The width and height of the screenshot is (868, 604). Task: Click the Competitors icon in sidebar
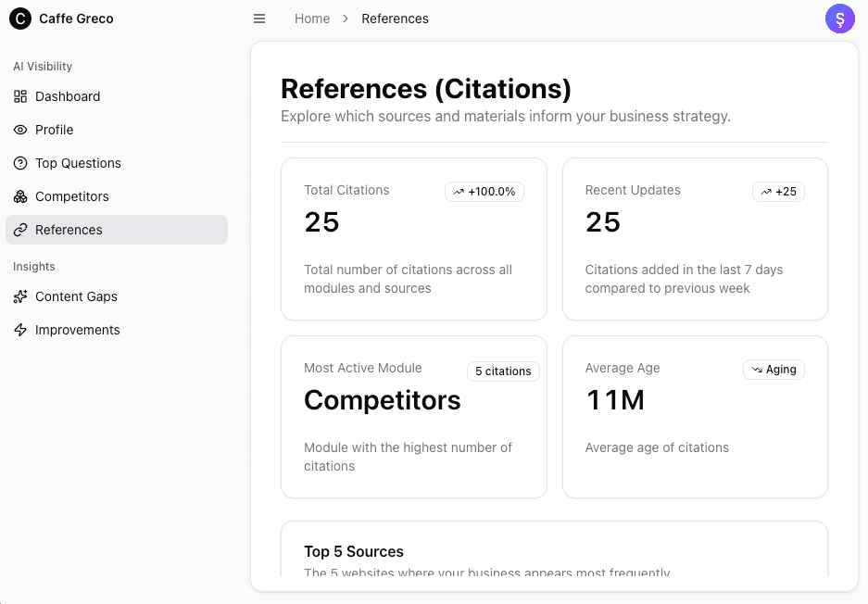click(x=20, y=196)
